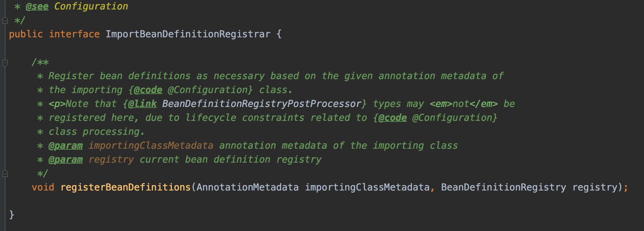Image resolution: width=644 pixels, height=231 pixels.
Task: Place cursor on the registerBeanDefinitions method name
Action: 125,187
